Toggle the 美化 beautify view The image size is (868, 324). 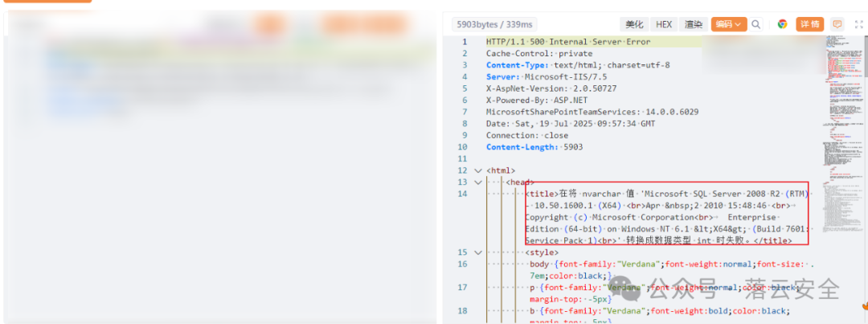(634, 25)
